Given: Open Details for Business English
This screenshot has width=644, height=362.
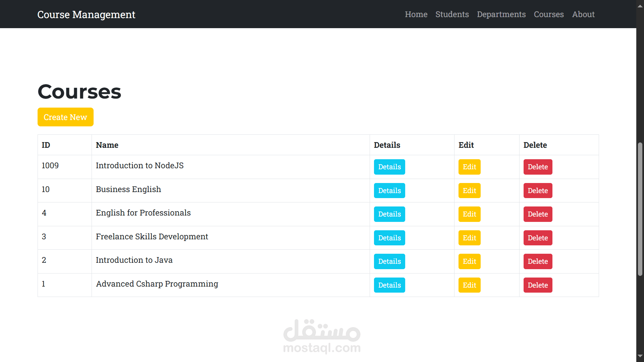Looking at the screenshot, I should pos(389,191).
